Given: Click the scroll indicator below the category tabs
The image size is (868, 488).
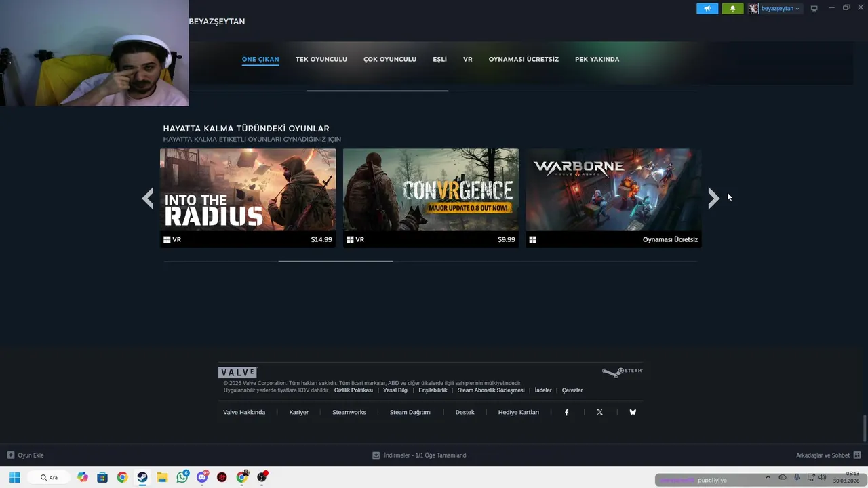Looking at the screenshot, I should (x=377, y=91).
